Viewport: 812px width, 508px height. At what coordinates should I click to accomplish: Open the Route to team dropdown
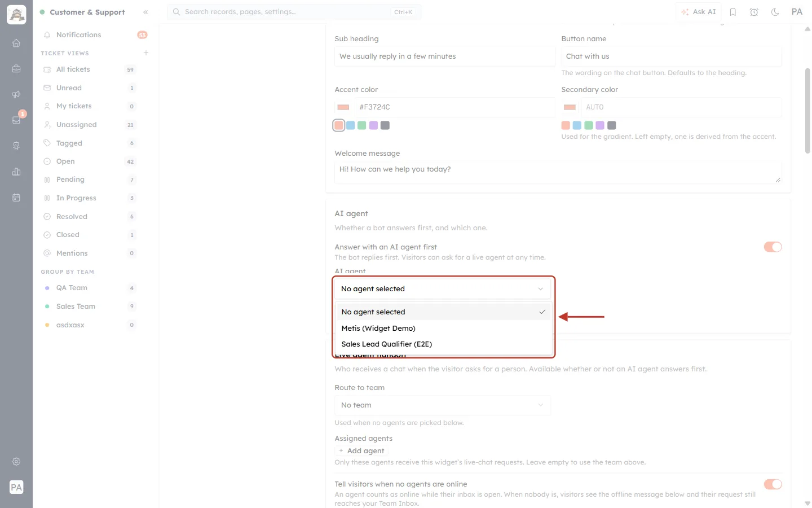click(x=443, y=405)
